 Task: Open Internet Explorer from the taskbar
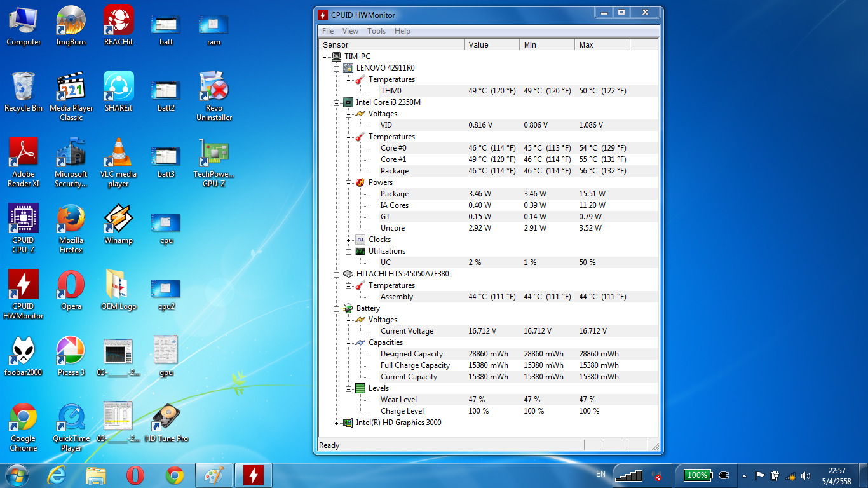coord(57,475)
